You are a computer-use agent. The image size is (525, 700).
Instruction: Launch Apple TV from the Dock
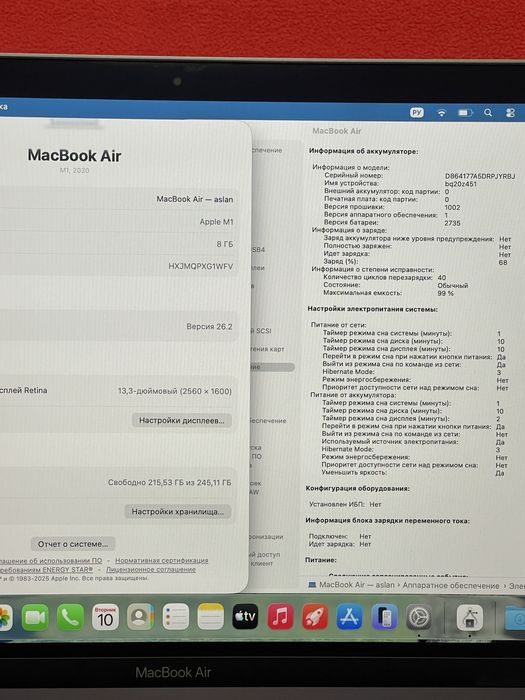[x=245, y=617]
